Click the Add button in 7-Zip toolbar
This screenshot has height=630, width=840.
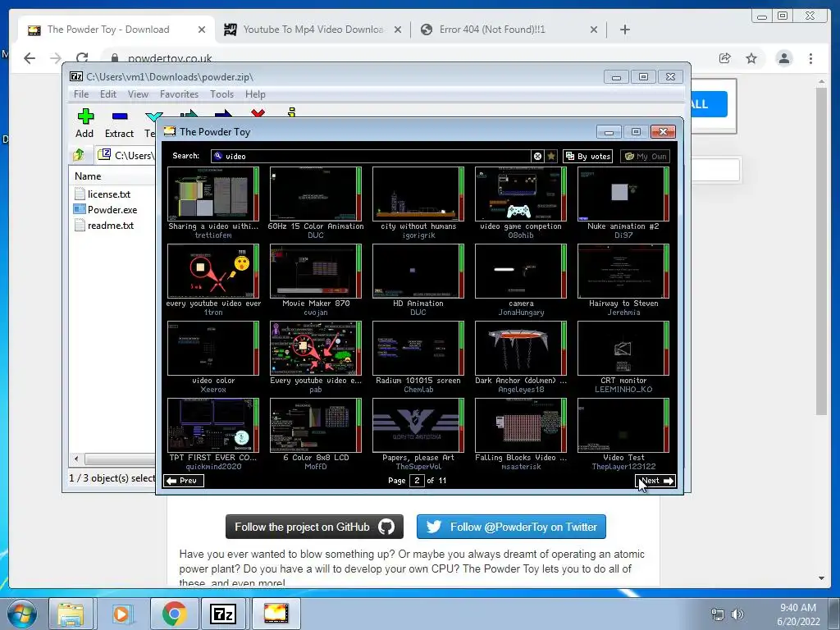point(84,123)
